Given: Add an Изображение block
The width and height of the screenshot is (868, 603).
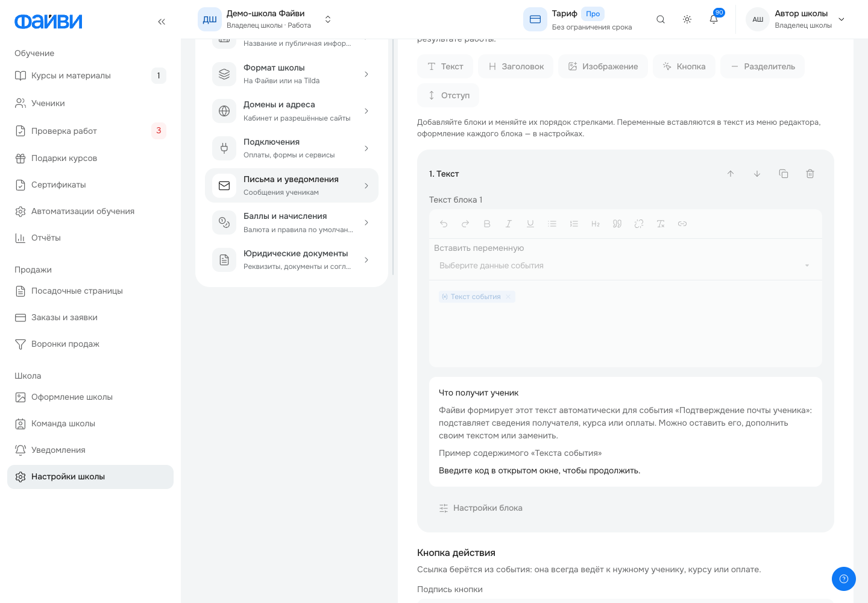Looking at the screenshot, I should pos(603,66).
